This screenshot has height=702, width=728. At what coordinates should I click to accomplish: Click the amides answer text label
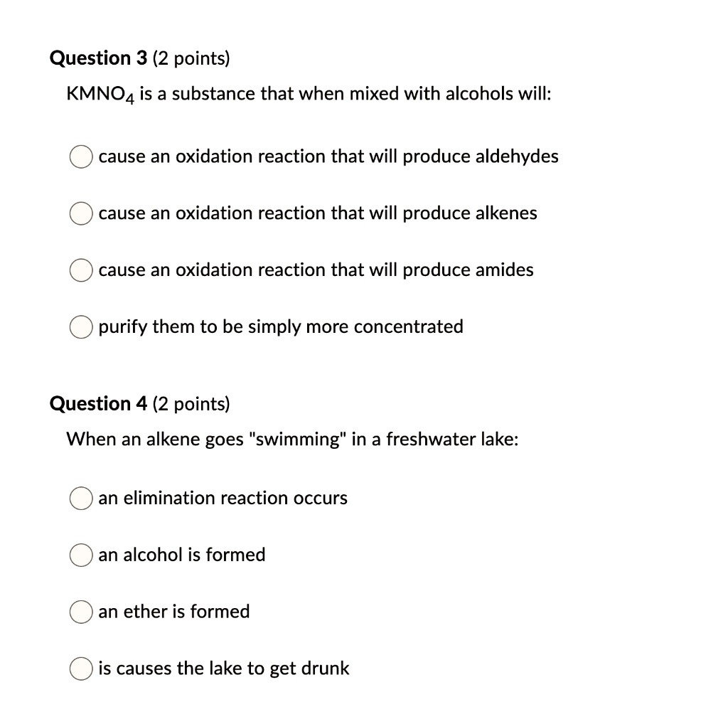point(315,270)
